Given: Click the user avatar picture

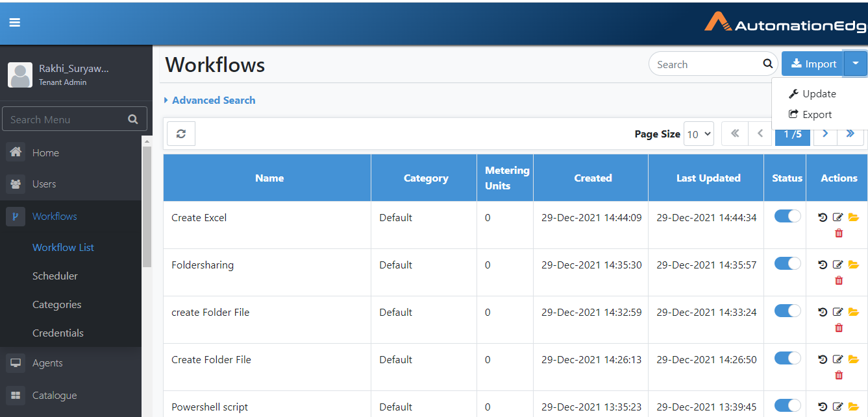Looking at the screenshot, I should point(20,75).
